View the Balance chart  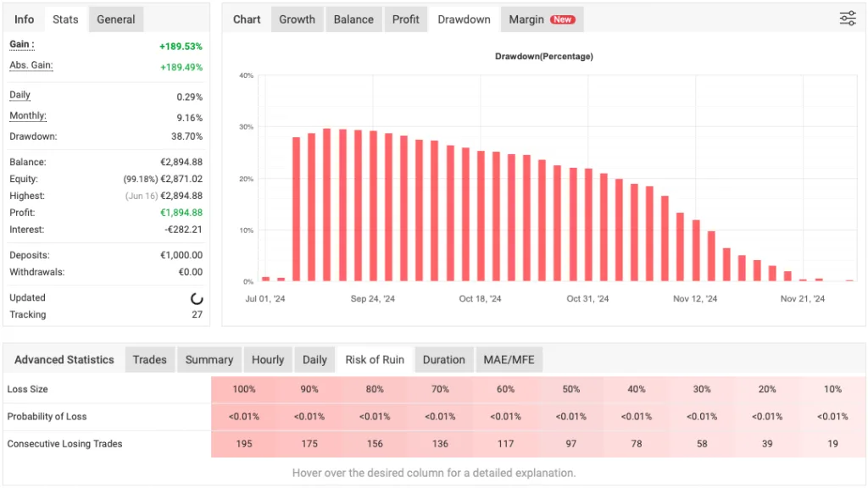click(353, 19)
